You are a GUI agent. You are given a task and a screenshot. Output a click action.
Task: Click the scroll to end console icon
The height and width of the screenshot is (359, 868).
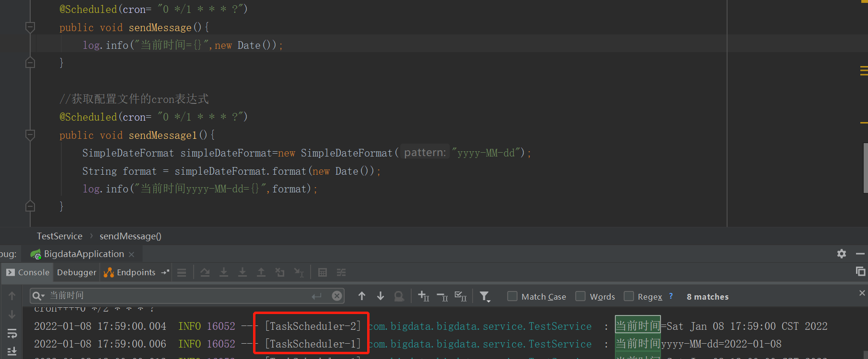[12, 351]
